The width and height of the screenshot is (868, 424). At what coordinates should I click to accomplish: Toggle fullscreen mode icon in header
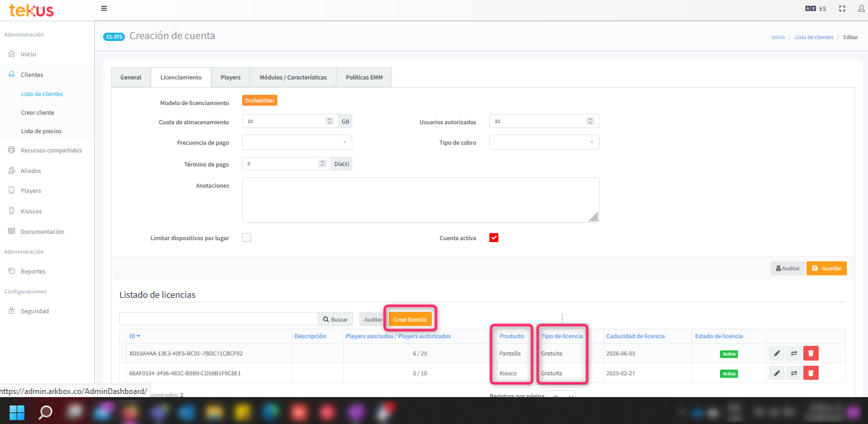pyautogui.click(x=842, y=9)
